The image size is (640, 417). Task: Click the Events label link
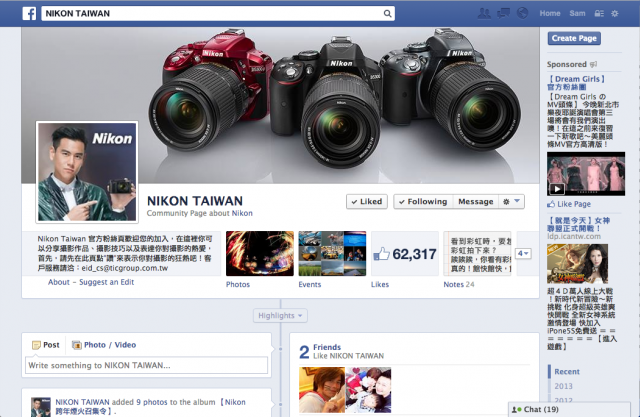pyautogui.click(x=310, y=284)
